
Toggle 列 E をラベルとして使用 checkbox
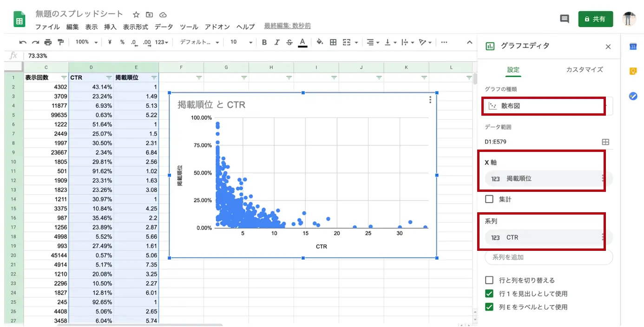[489, 307]
